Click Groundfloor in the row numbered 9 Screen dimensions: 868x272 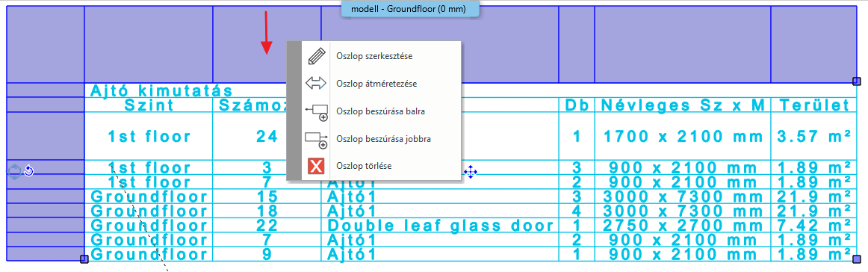pyautogui.click(x=149, y=254)
